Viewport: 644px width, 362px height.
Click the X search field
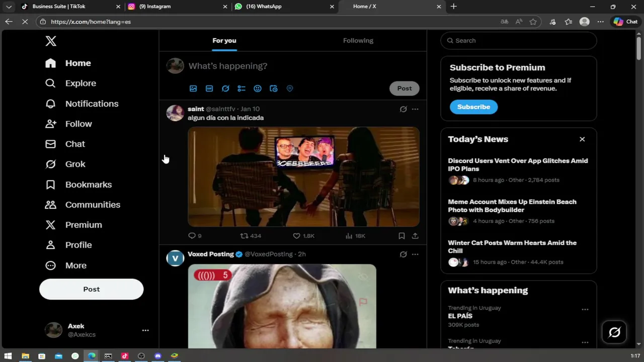pyautogui.click(x=519, y=41)
